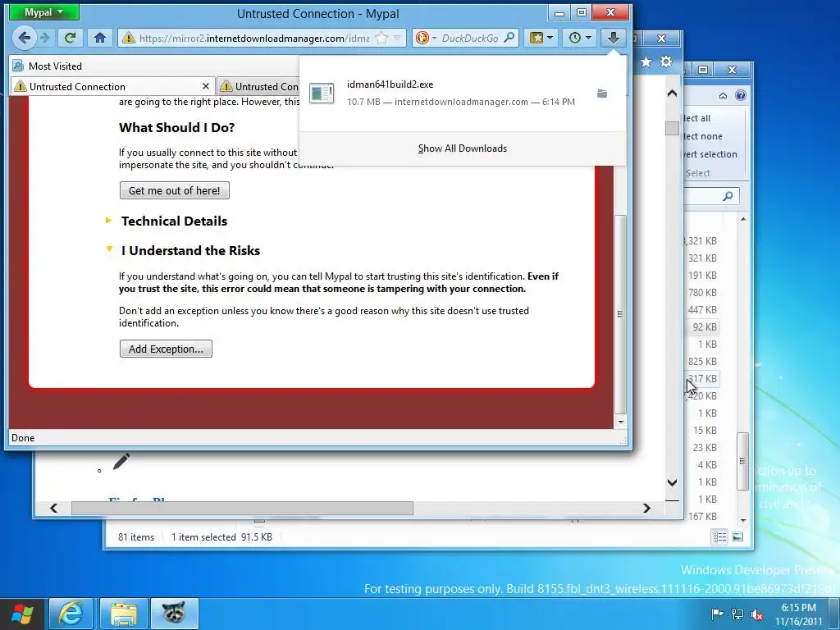Switch Explorer to large icons view
Screen dimensions: 840x630
(x=737, y=536)
